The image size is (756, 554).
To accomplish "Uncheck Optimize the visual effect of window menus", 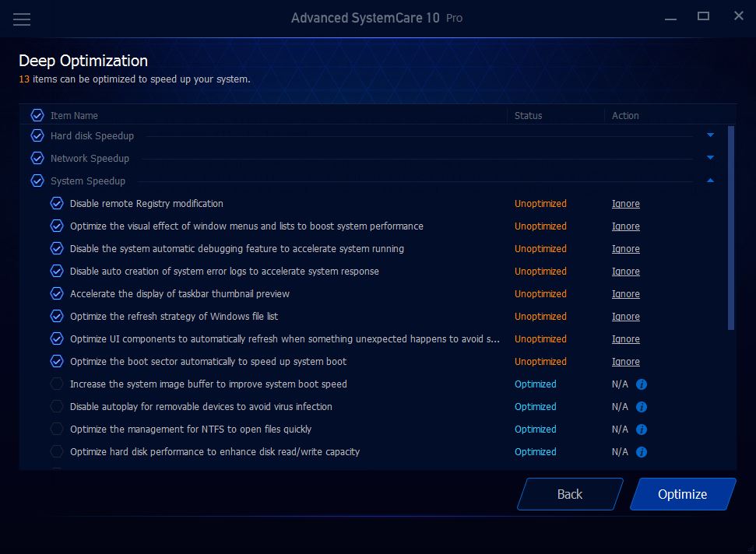I will [x=57, y=226].
